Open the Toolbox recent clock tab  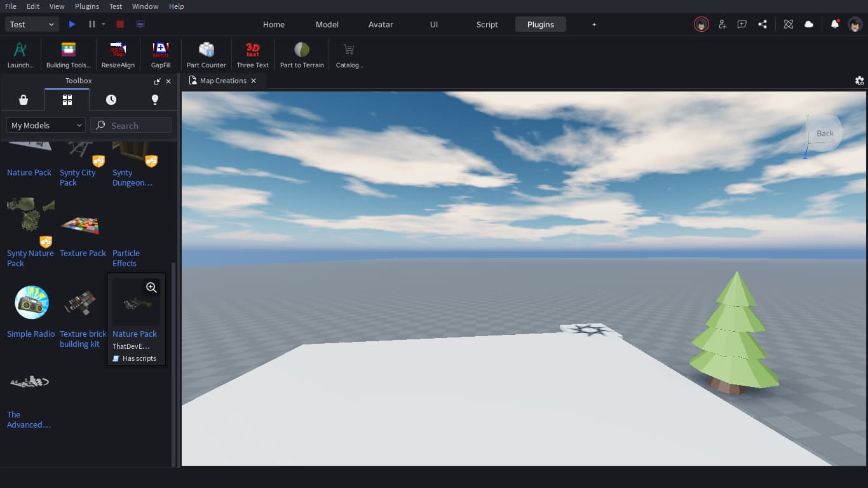(111, 100)
